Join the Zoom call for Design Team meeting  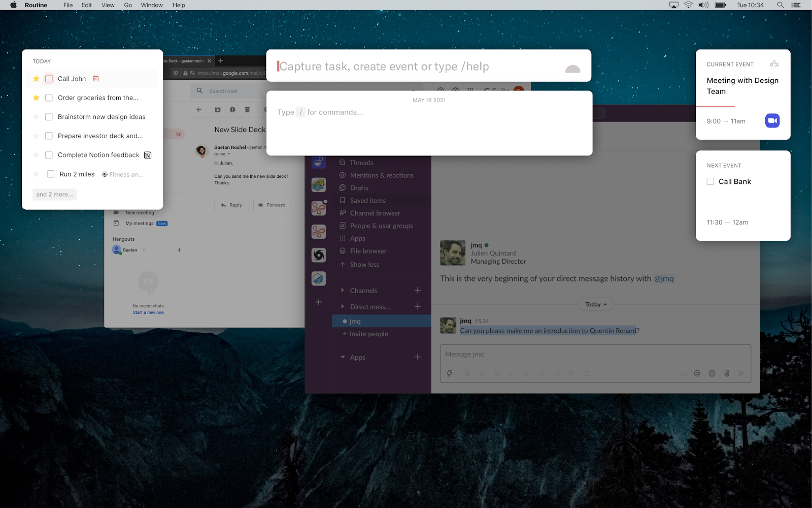pos(772,120)
